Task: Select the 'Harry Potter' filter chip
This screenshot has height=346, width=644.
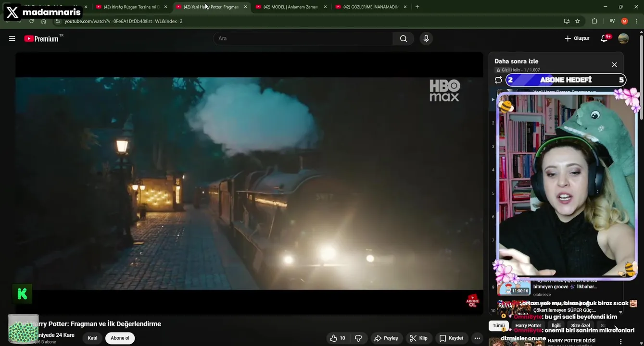Action: click(x=528, y=326)
